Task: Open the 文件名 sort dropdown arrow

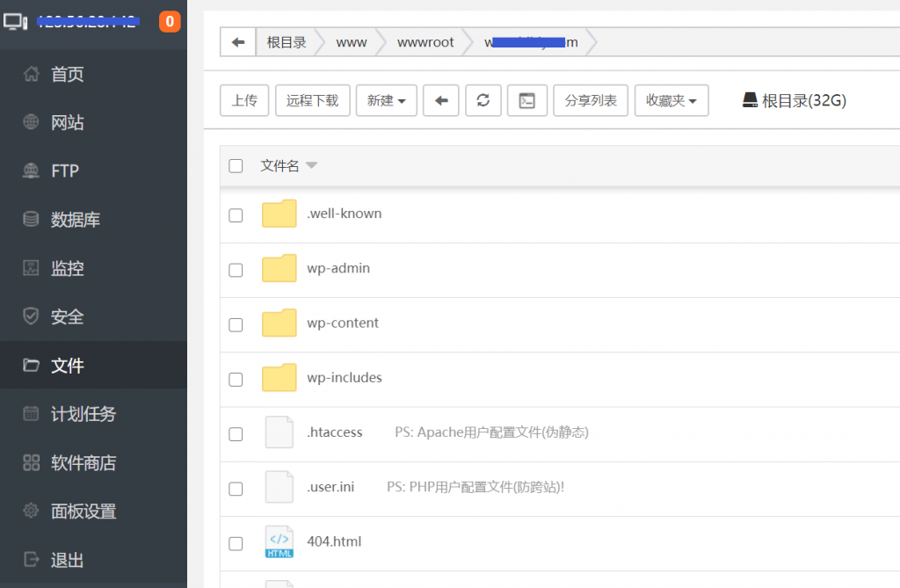Action: click(x=313, y=166)
